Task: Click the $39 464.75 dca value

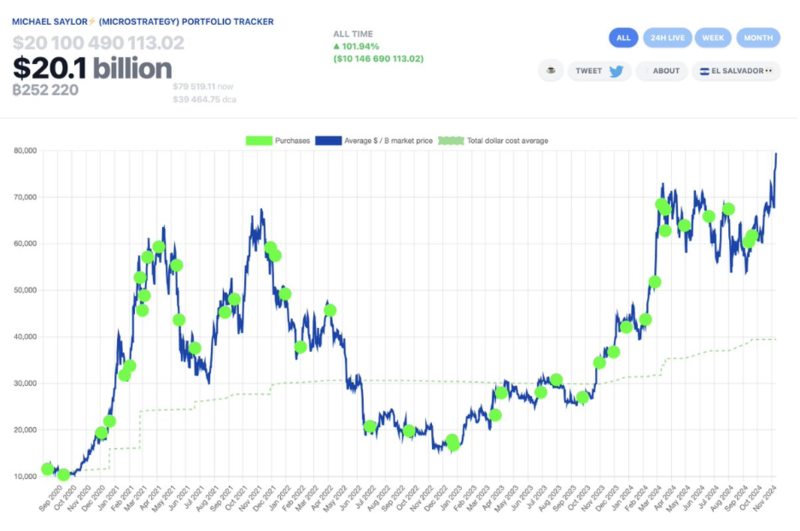Action: pyautogui.click(x=204, y=99)
